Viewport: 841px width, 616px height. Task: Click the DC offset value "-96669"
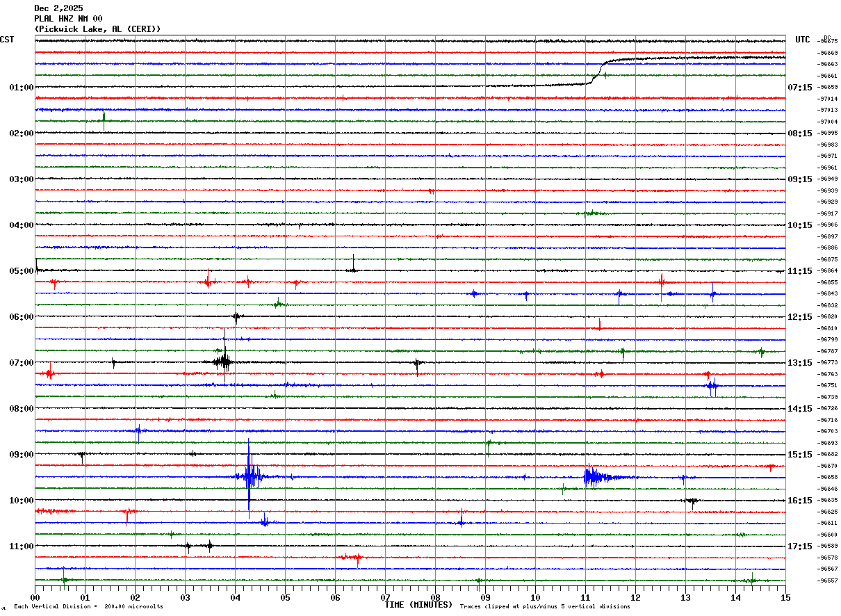(828, 53)
